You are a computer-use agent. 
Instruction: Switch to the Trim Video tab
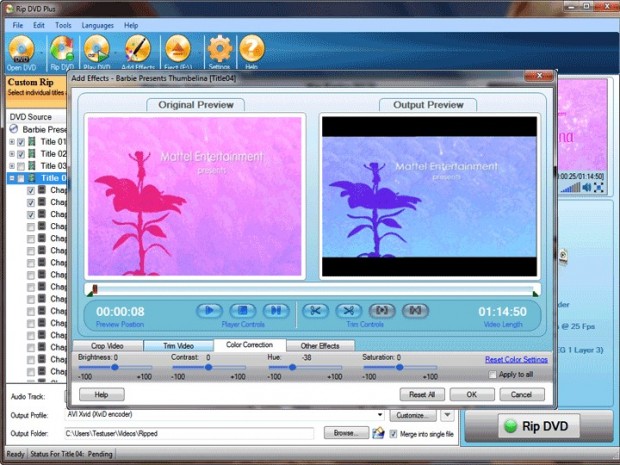click(x=178, y=346)
